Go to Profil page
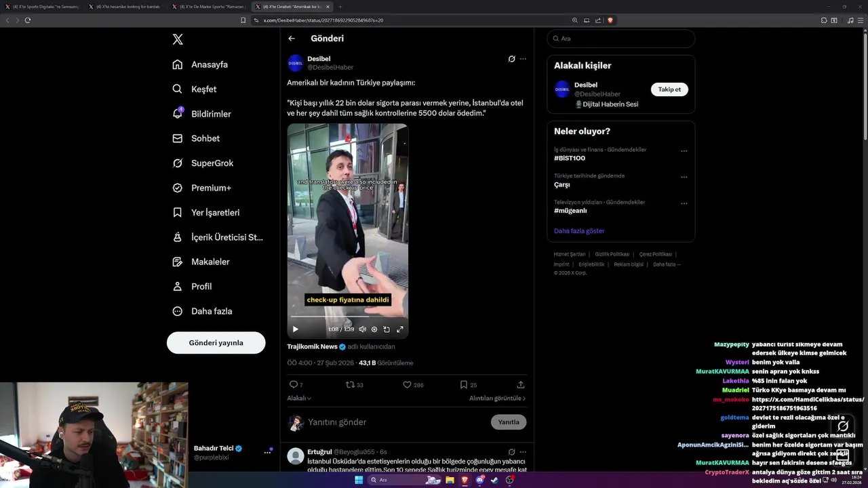 point(192,286)
